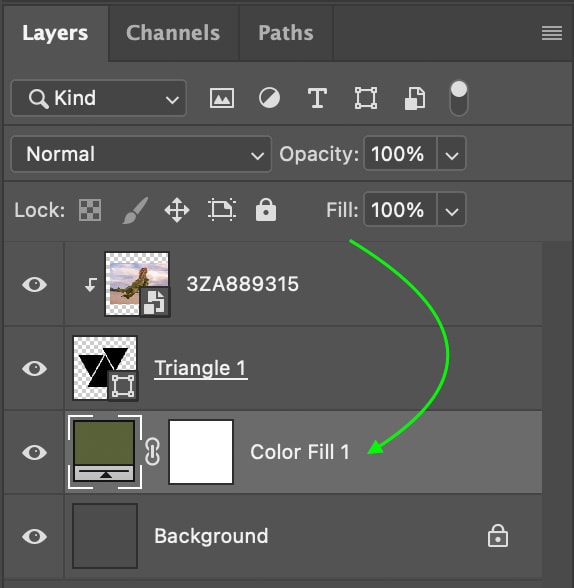Filter for adjustment layers icon
The width and height of the screenshot is (574, 588).
269,98
